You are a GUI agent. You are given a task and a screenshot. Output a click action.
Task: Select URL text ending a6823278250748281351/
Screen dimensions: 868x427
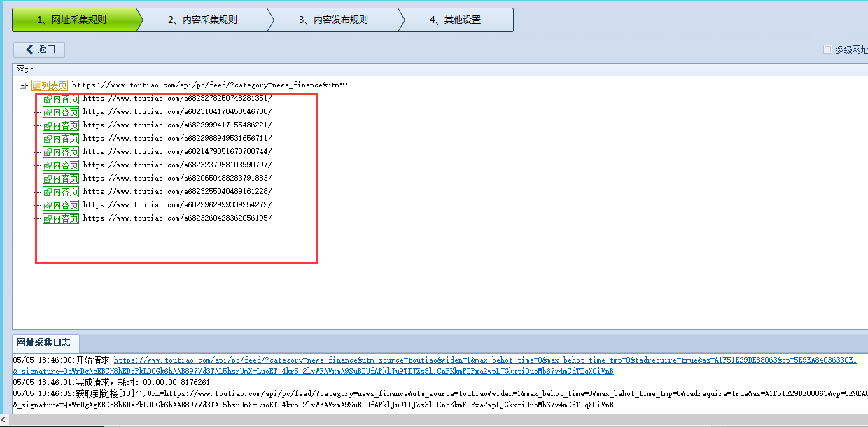(x=178, y=99)
